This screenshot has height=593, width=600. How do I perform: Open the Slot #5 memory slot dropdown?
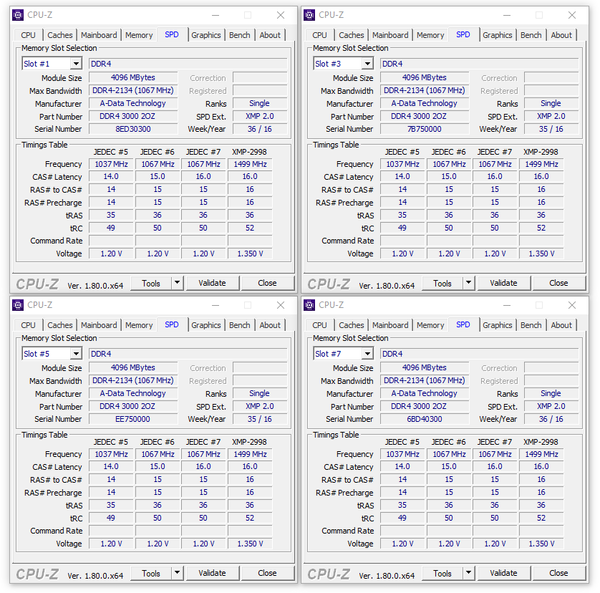pos(76,354)
